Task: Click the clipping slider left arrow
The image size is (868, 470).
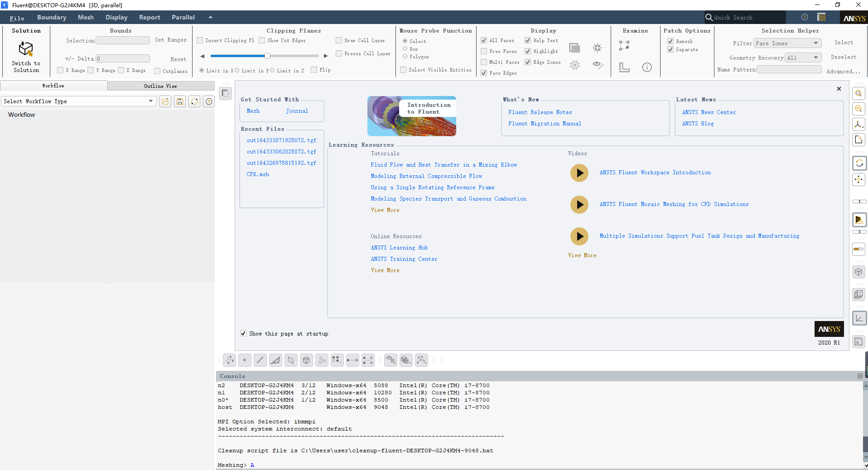Action: pyautogui.click(x=203, y=56)
